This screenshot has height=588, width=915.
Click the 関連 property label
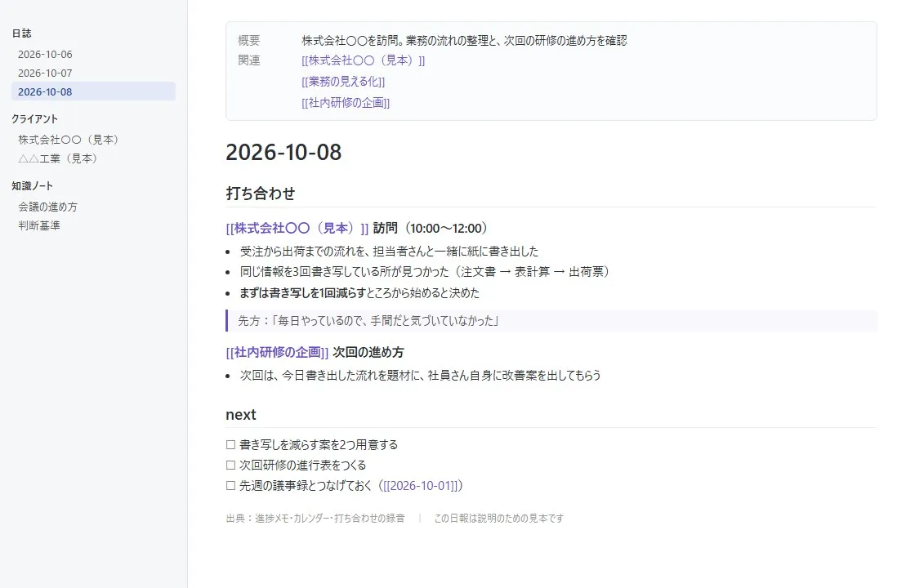click(x=249, y=60)
